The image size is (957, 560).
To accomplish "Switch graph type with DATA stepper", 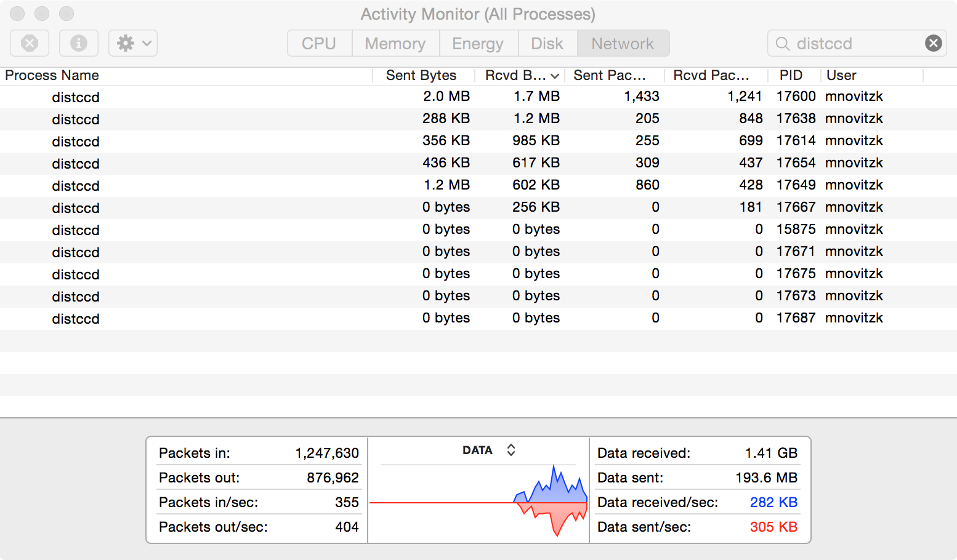I will click(511, 450).
